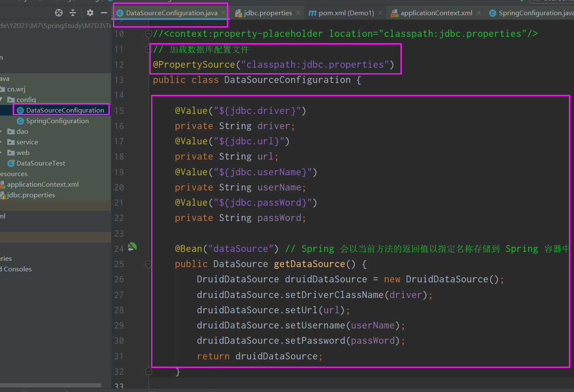This screenshot has height=392, width=574.
Task: Fold the comment marker at line 11
Action: click(x=149, y=50)
